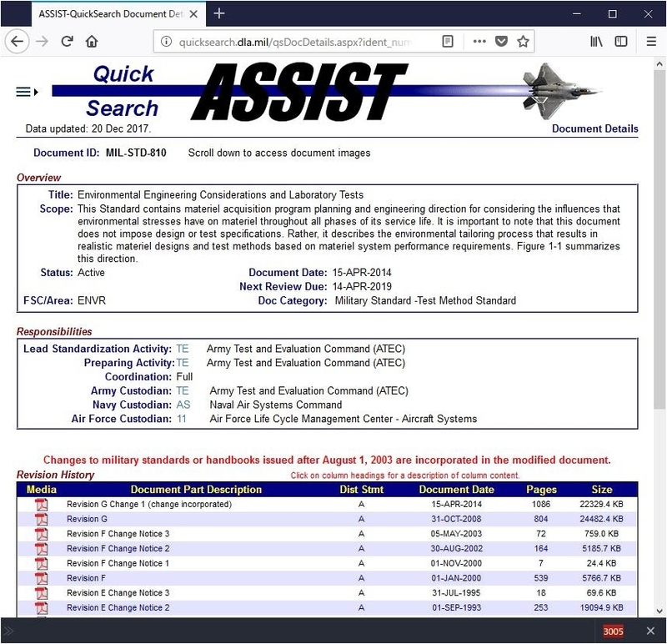
Task: Click pages value 1086
Action: (x=541, y=505)
